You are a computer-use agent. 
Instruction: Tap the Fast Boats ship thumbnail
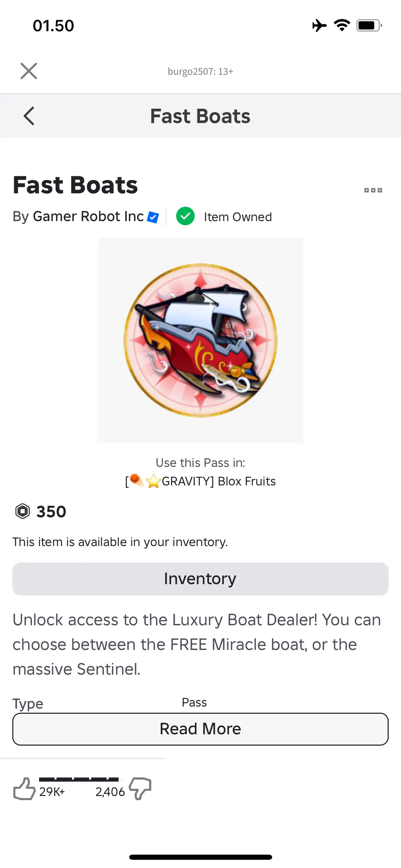[200, 340]
